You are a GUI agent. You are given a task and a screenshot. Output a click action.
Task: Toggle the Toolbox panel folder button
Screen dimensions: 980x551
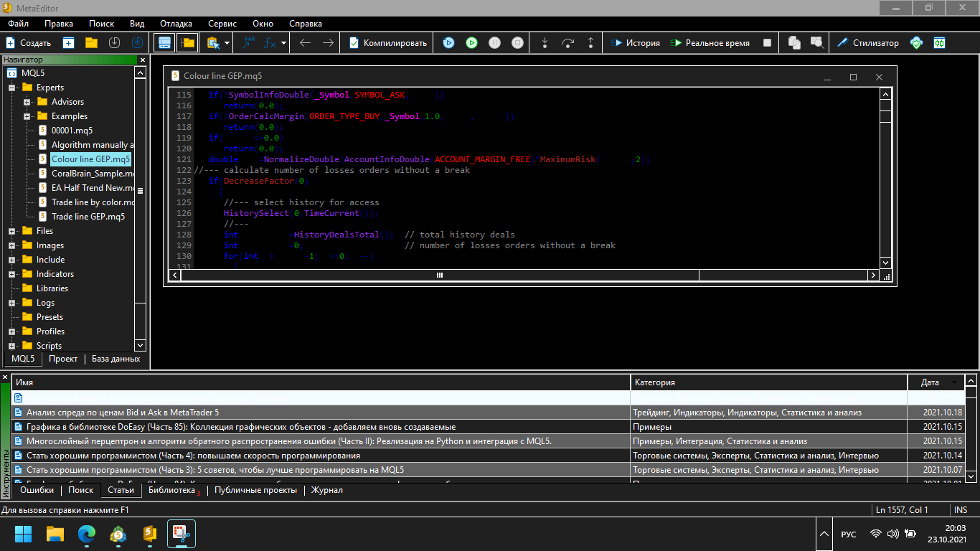pyautogui.click(x=188, y=43)
